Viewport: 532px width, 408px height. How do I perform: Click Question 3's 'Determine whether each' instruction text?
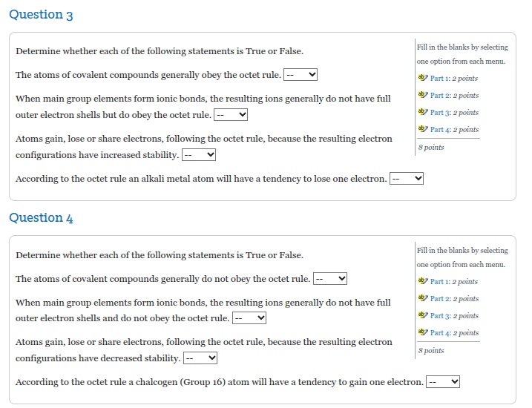(x=160, y=51)
